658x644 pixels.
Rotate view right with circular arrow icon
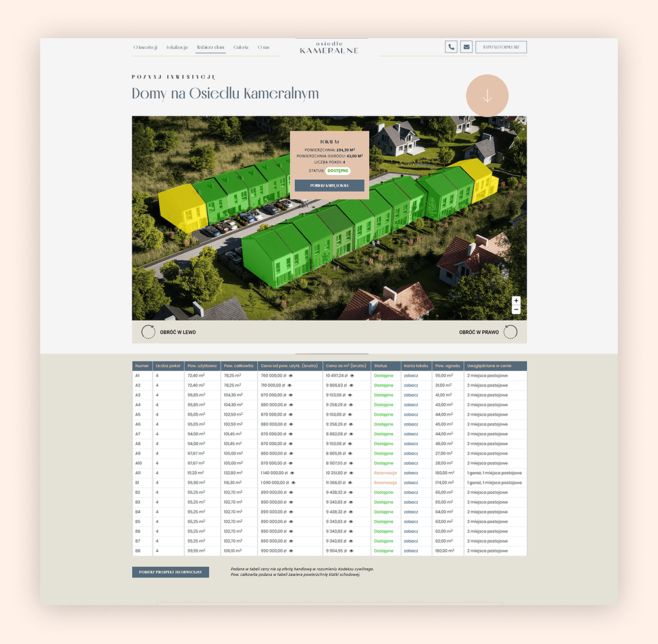tap(510, 332)
